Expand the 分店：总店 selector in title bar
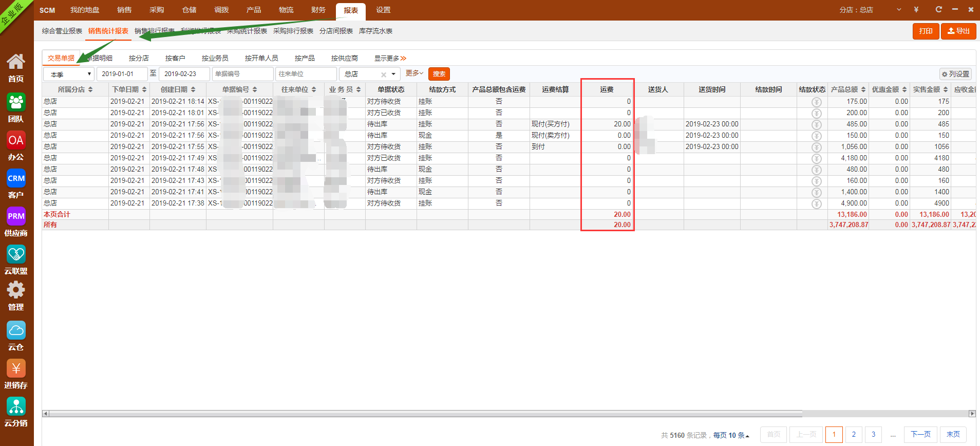The height and width of the screenshot is (446, 980). [899, 10]
